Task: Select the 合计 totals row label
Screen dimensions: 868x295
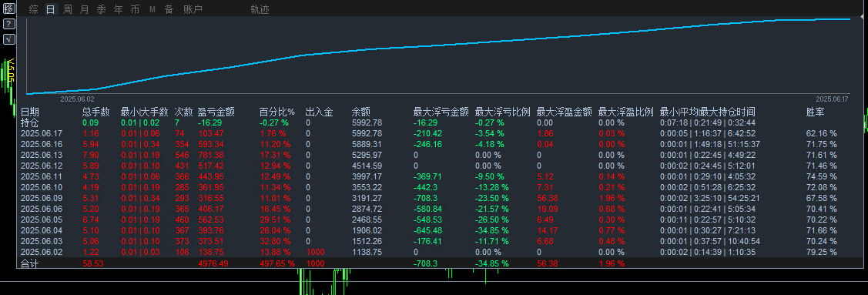Action: [x=30, y=264]
